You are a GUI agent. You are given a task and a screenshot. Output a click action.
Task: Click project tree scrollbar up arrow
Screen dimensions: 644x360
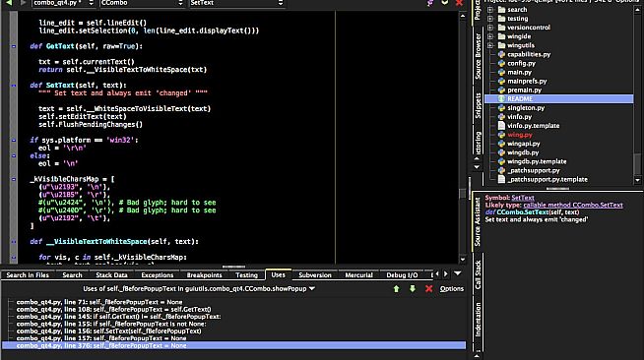click(x=638, y=10)
